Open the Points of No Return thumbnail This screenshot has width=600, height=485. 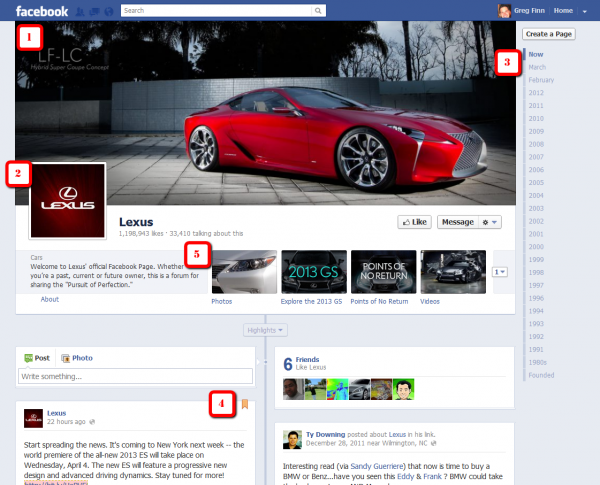point(383,272)
